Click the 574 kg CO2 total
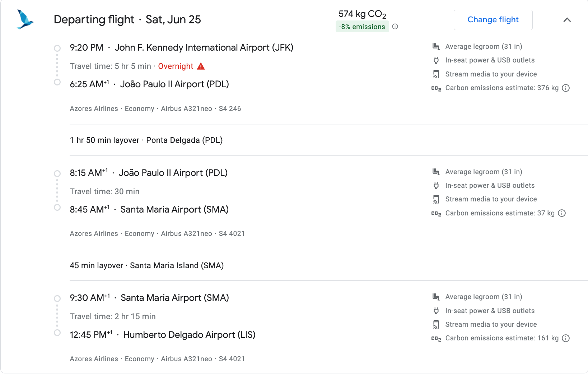This screenshot has width=588, height=377. click(x=362, y=14)
